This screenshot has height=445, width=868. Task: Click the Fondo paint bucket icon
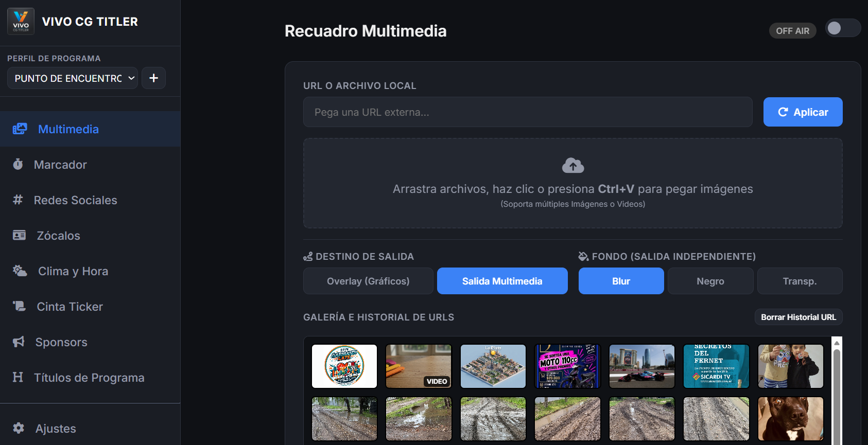[583, 256]
